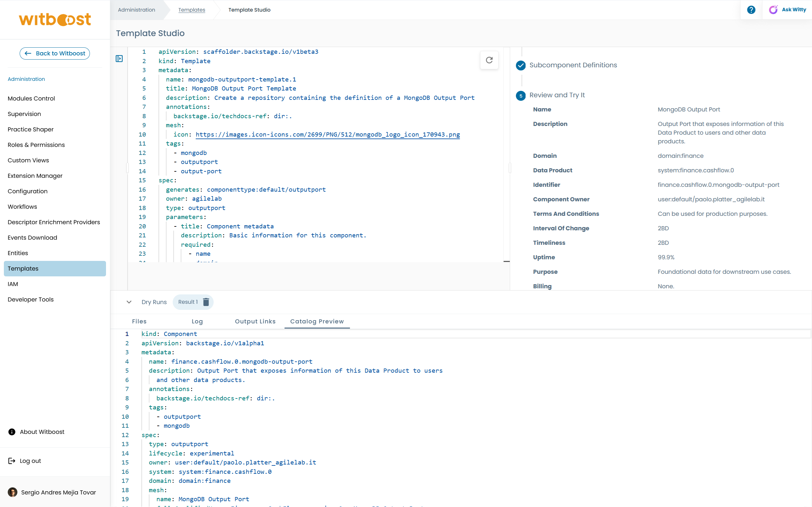Click the Subcomponent Definitions step label
This screenshot has width=812, height=507.
[573, 65]
